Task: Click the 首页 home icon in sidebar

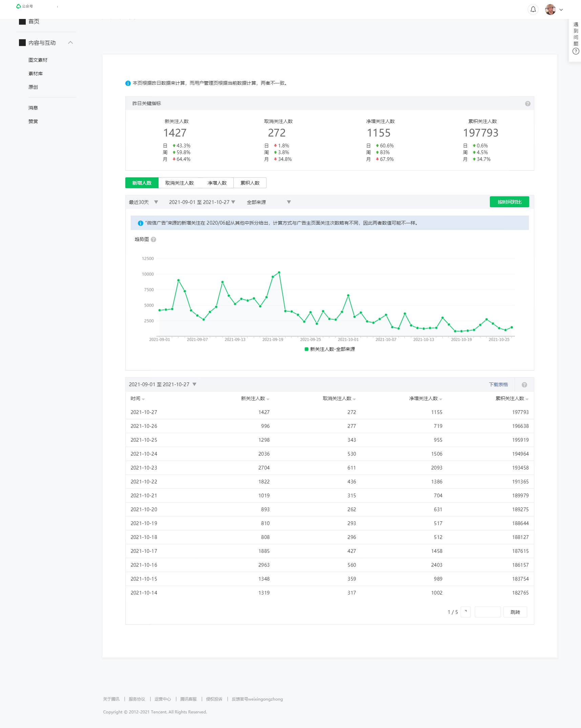Action: (22, 22)
